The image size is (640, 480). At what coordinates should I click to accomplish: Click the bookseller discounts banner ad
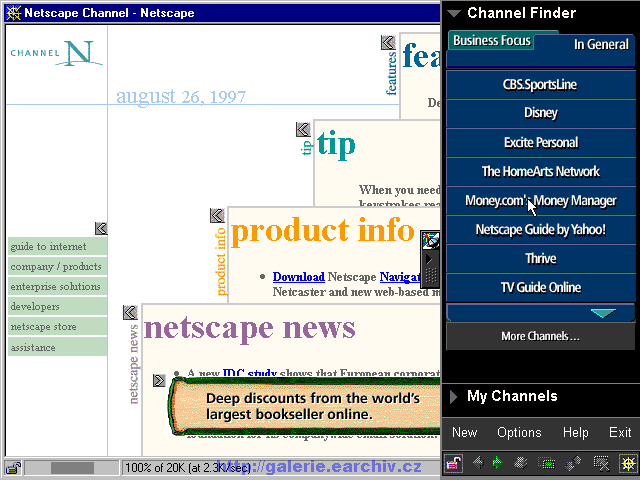pos(304,407)
